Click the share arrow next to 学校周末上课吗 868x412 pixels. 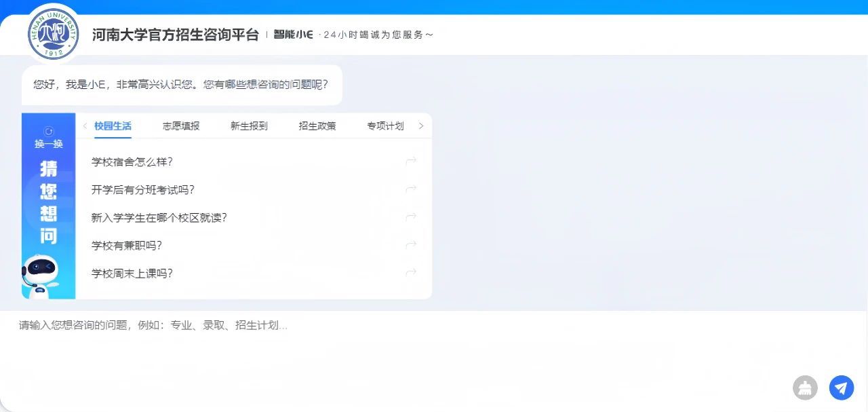tap(410, 273)
